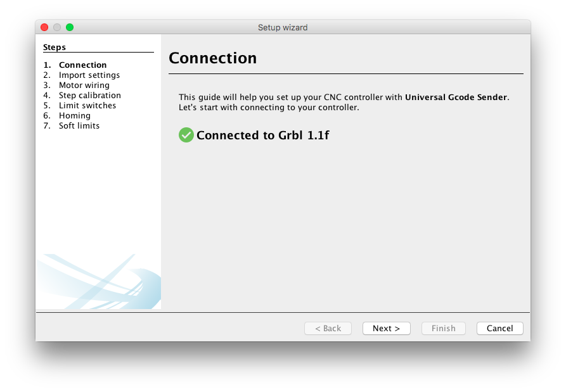
Task: Select step 1 Connection in Steps list
Action: tap(82, 65)
